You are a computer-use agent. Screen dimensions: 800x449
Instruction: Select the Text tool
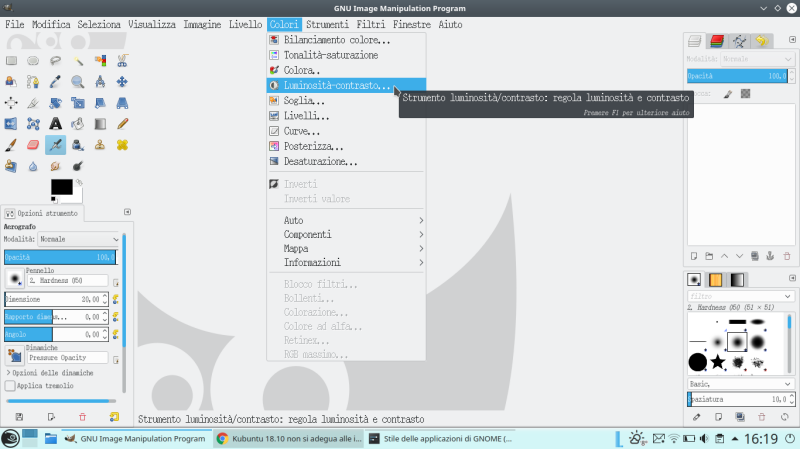tap(56, 124)
